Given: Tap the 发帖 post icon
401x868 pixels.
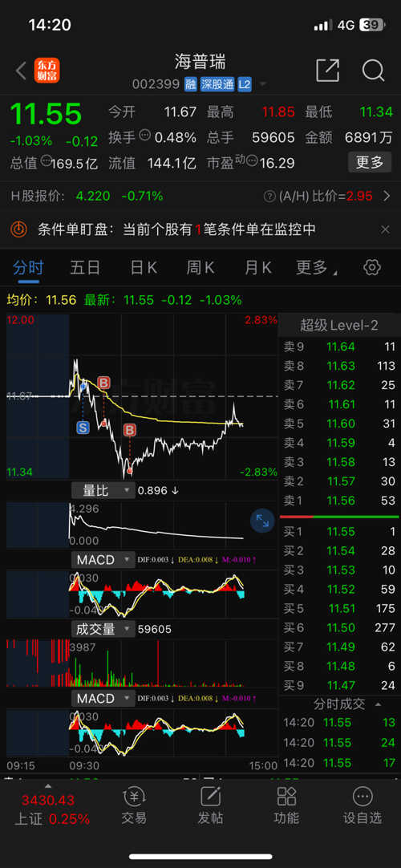Looking at the screenshot, I should tap(210, 806).
